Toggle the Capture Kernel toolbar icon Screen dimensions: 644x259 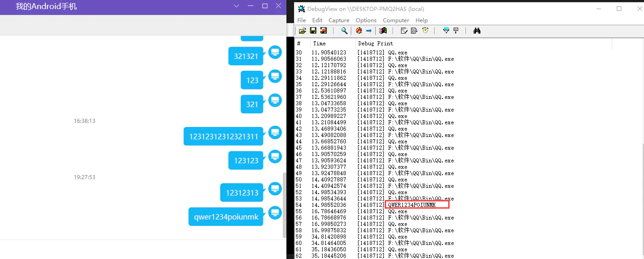coord(359,31)
